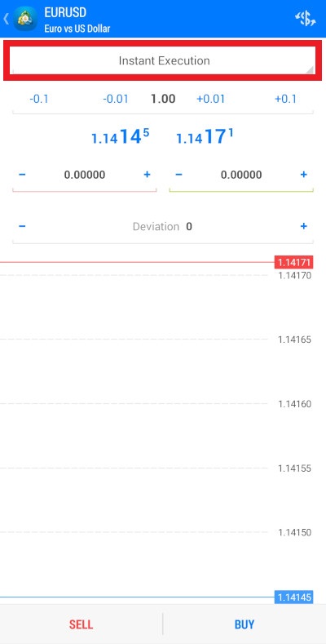This screenshot has width=326, height=644.
Task: Edit the stop loss 0.00000 field
Action: 85,175
